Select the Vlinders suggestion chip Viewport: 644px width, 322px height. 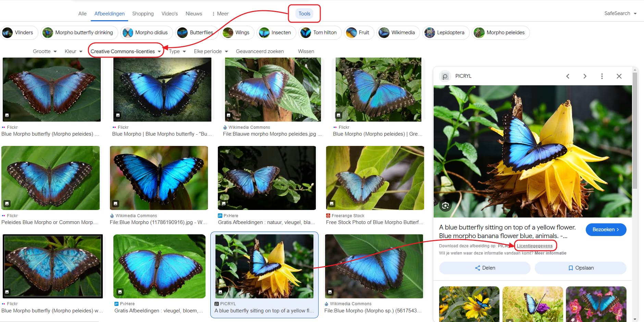[x=18, y=33]
